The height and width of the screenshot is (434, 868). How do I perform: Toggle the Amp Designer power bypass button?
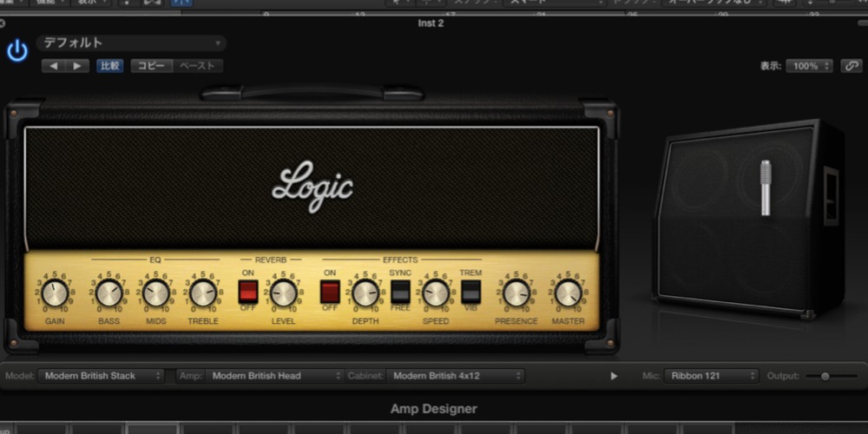coord(17,51)
